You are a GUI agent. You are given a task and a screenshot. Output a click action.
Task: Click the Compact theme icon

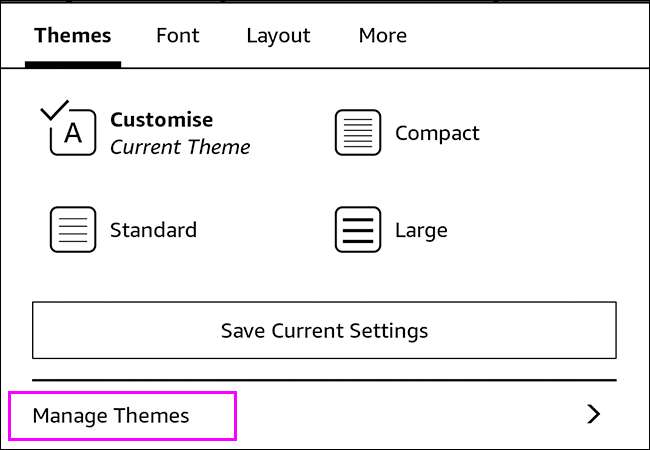357,133
